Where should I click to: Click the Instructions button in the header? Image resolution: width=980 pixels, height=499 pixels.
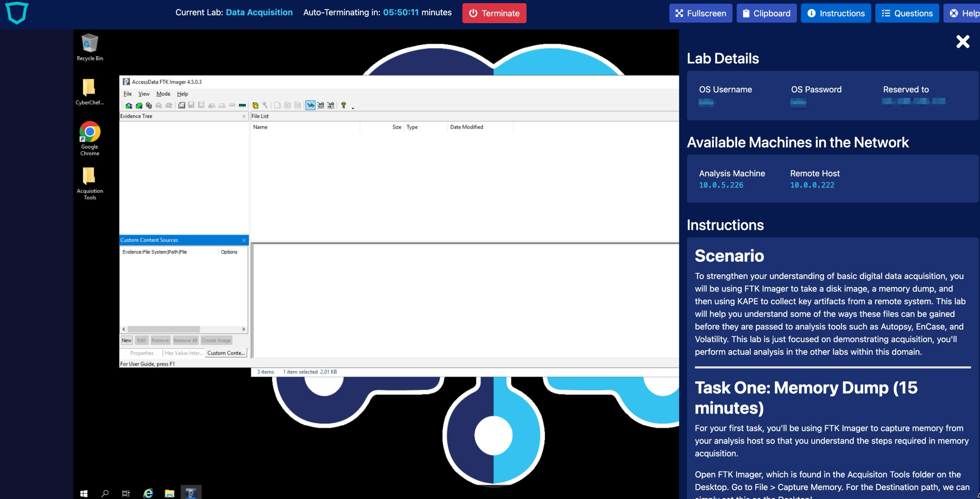(x=836, y=13)
